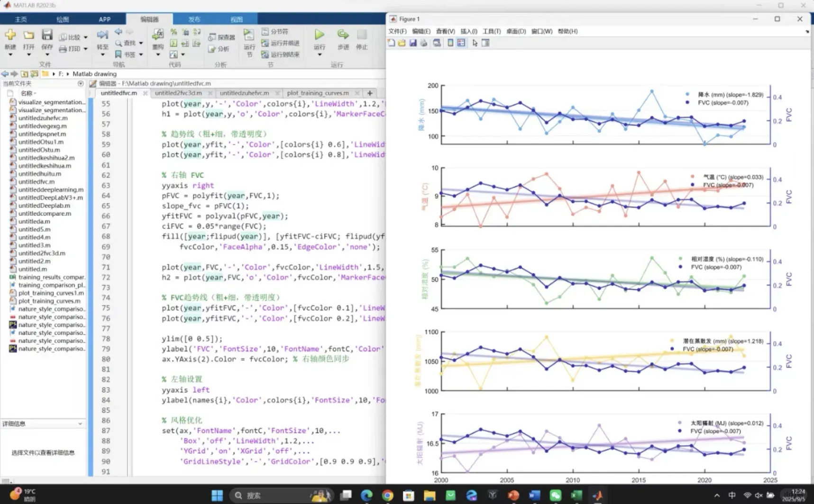814x504 pixels.
Task: Click the 运行并前进 (Run and Advance) button
Action: click(280, 43)
